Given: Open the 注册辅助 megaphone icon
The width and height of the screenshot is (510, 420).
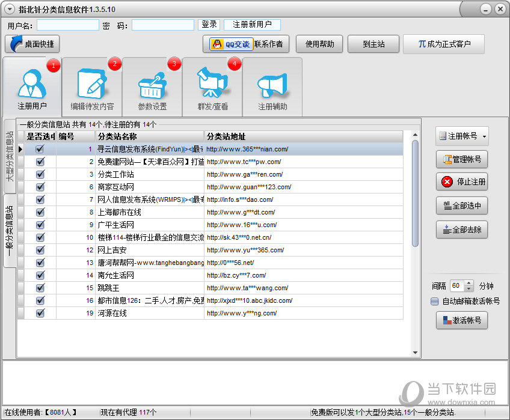Looking at the screenshot, I should [x=272, y=85].
